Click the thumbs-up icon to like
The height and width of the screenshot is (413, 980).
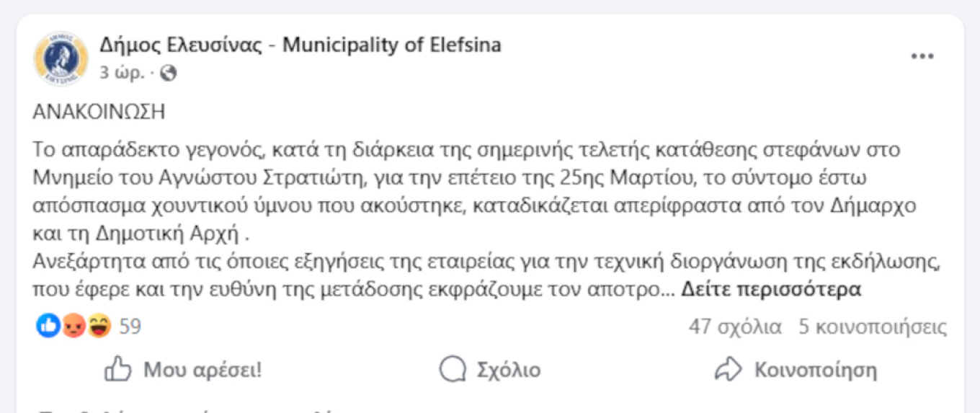pos(118,370)
